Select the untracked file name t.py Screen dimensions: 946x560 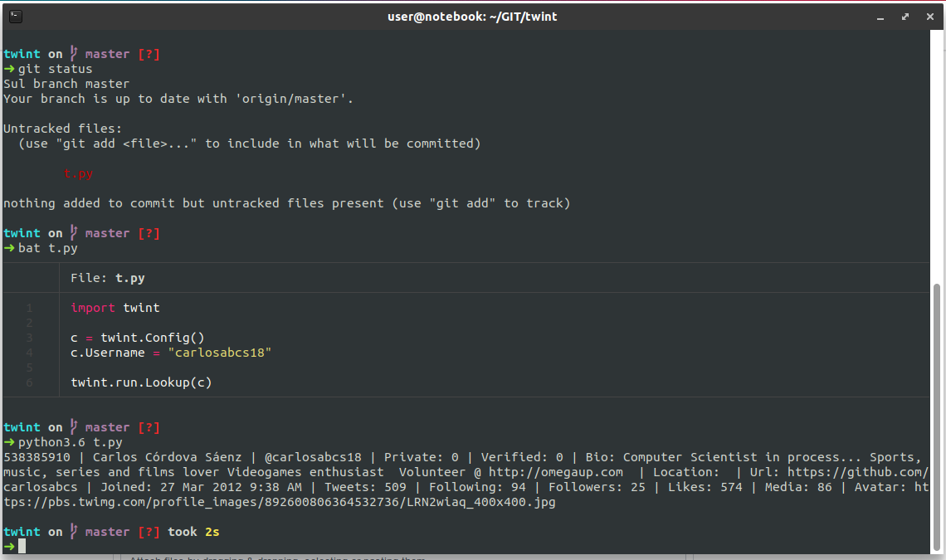(78, 173)
